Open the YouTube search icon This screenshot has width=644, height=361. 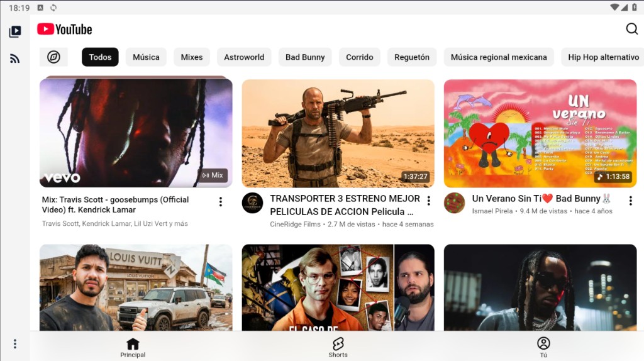click(x=631, y=29)
